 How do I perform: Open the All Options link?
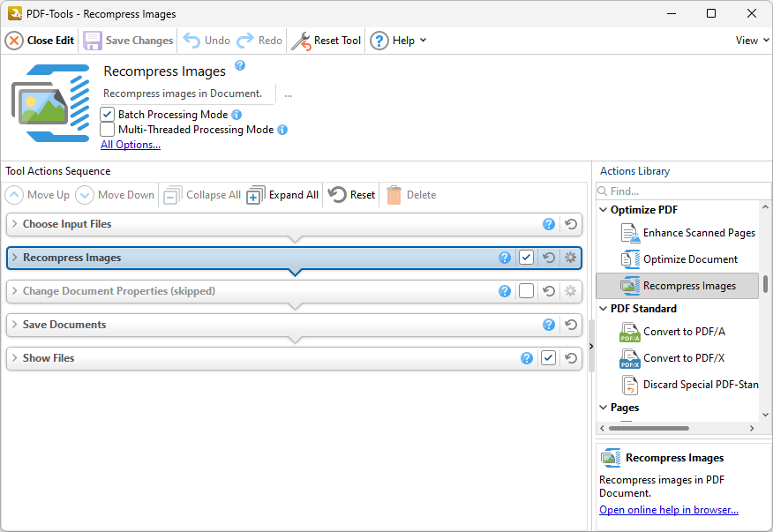pyautogui.click(x=131, y=145)
